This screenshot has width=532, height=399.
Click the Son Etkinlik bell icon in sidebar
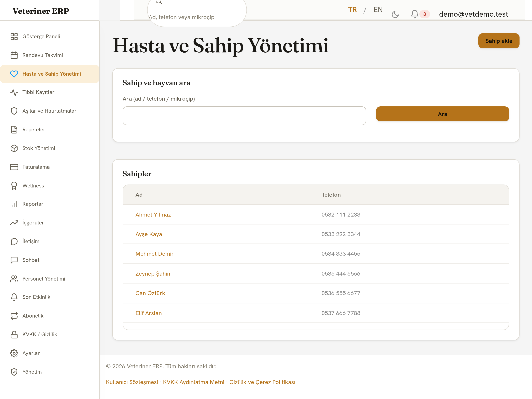(x=14, y=297)
